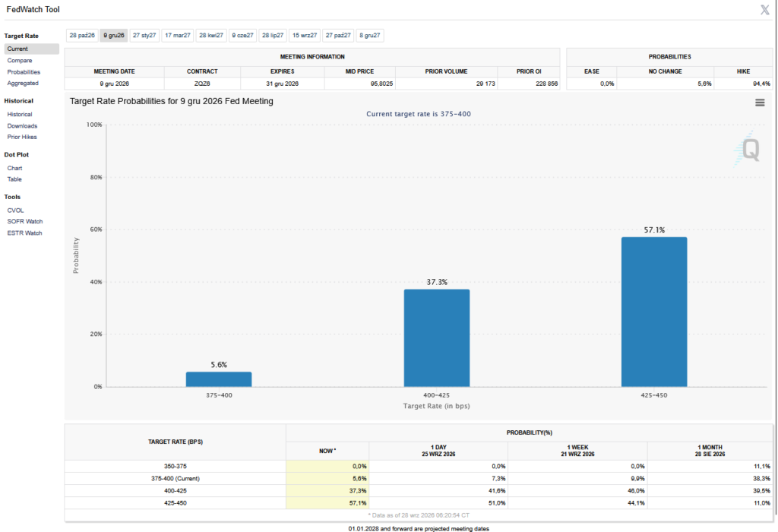Select the 28 paź26 meeting tab
This screenshot has height=532, width=778.
click(82, 35)
